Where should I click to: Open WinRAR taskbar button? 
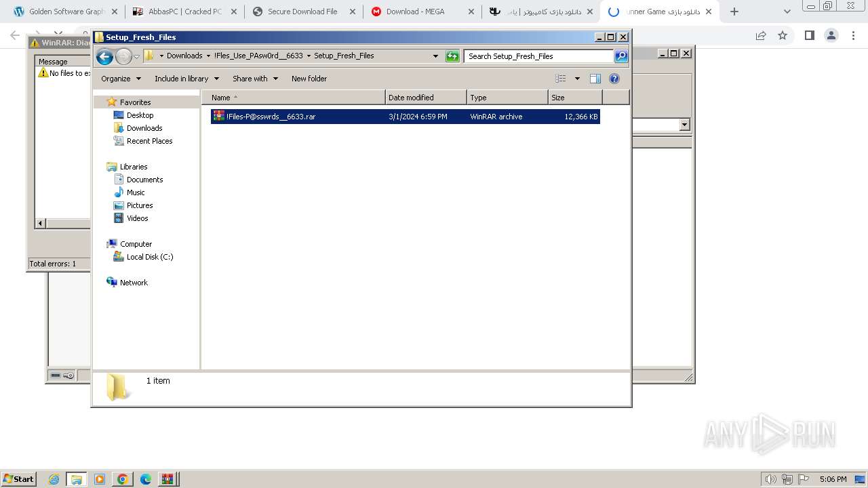coord(167,479)
